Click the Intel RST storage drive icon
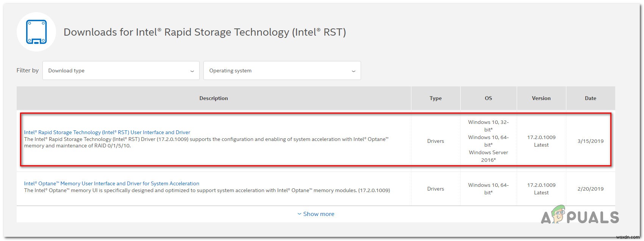 tap(36, 32)
